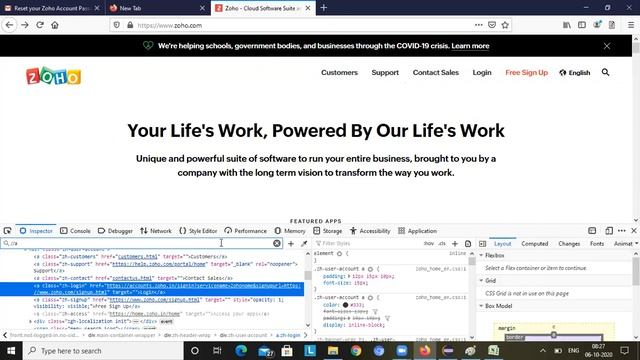This screenshot has height=360, width=640.
Task: Open the Debugger tab
Action: [116, 231]
